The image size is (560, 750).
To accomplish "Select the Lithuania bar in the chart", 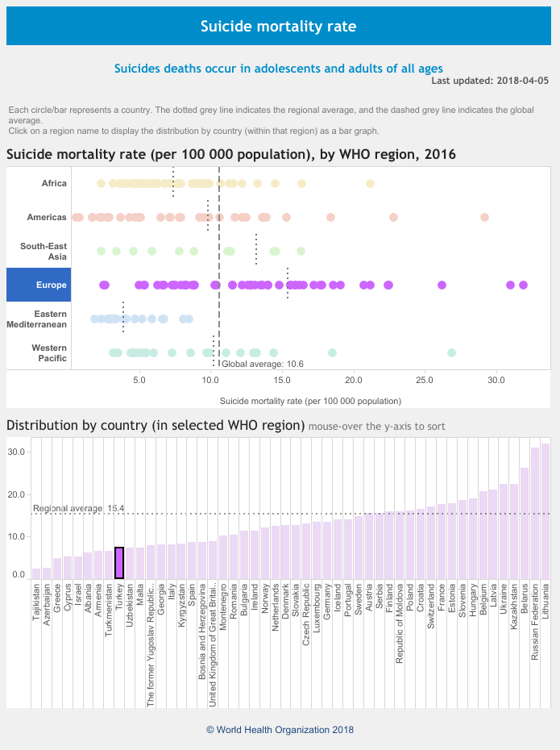I will click(545, 510).
